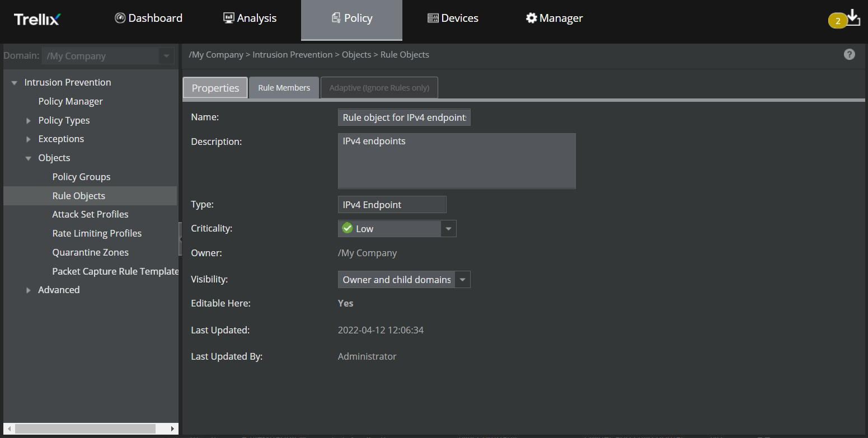Open Packet Capture Rule Template
Screen dimensions: 868x438
115,271
